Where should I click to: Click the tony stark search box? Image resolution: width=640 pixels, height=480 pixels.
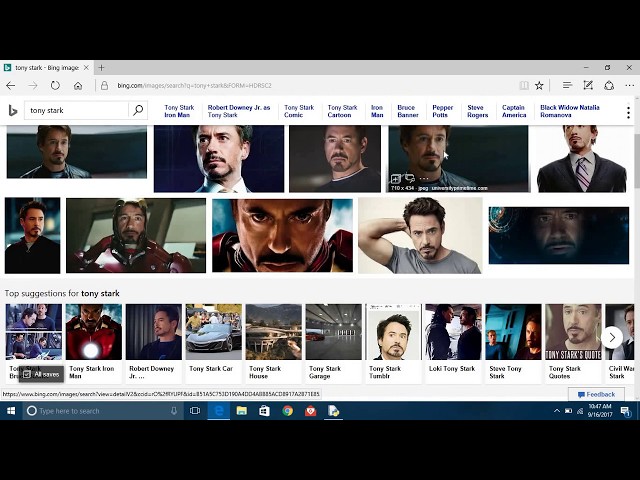click(76, 110)
